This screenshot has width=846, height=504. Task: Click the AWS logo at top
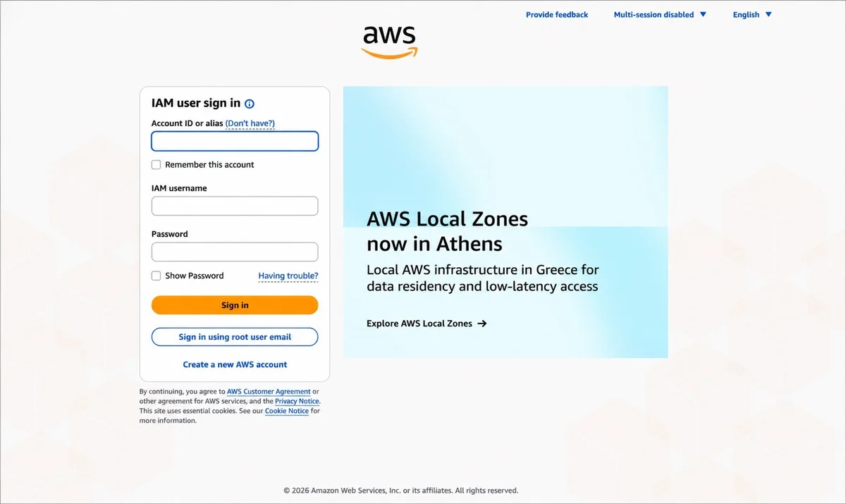point(390,43)
